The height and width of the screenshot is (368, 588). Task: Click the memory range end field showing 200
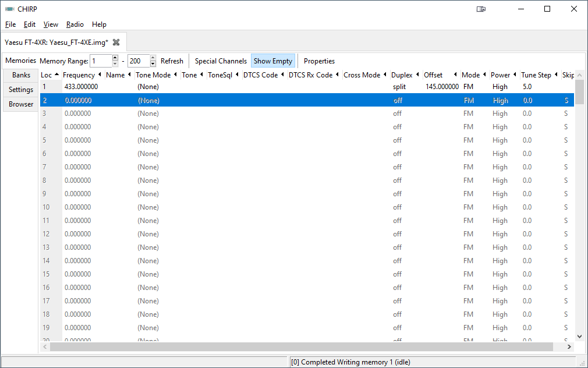[x=139, y=61]
